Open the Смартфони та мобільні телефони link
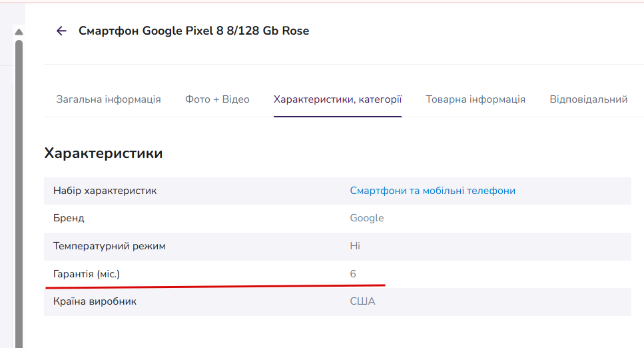This screenshot has height=348, width=644. 432,191
